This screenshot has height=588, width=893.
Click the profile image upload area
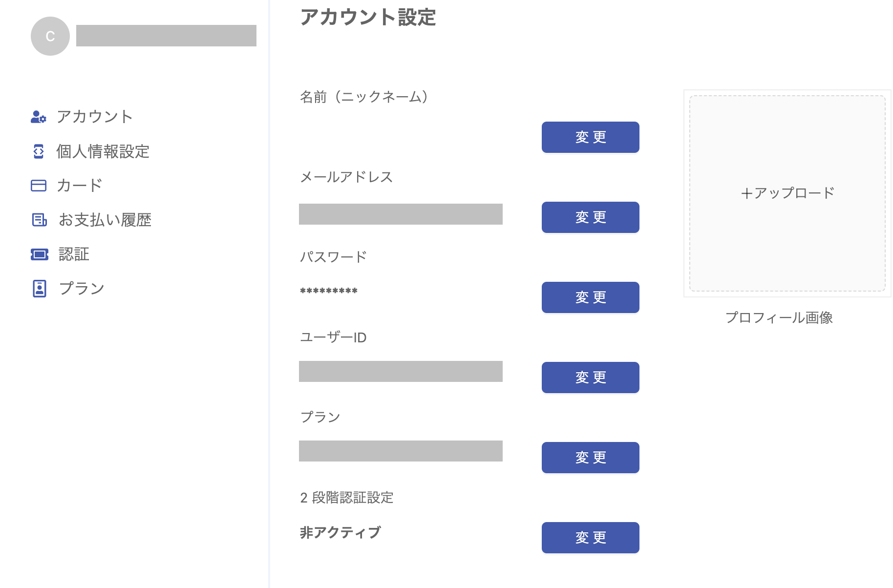coord(787,193)
